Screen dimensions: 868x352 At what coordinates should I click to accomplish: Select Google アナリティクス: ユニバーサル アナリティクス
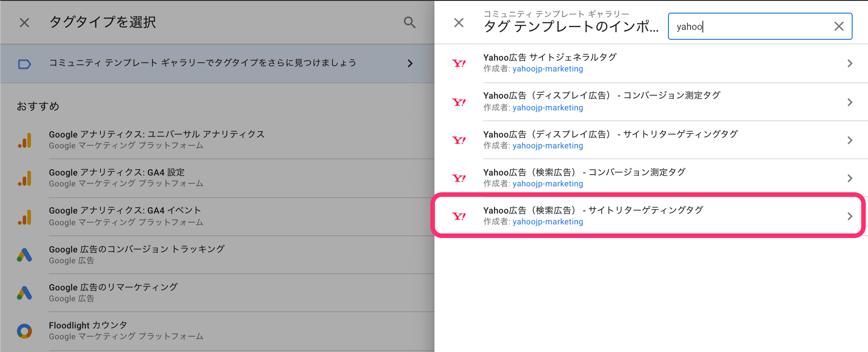coord(217,140)
